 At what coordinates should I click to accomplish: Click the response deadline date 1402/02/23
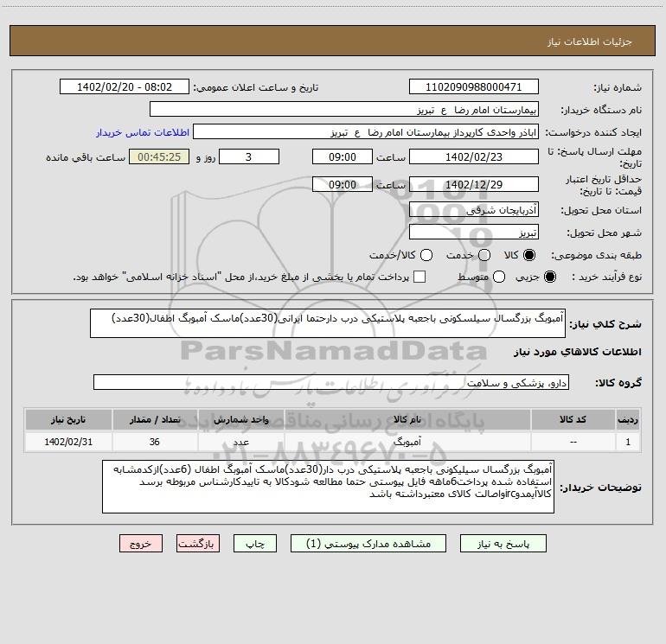474,156
